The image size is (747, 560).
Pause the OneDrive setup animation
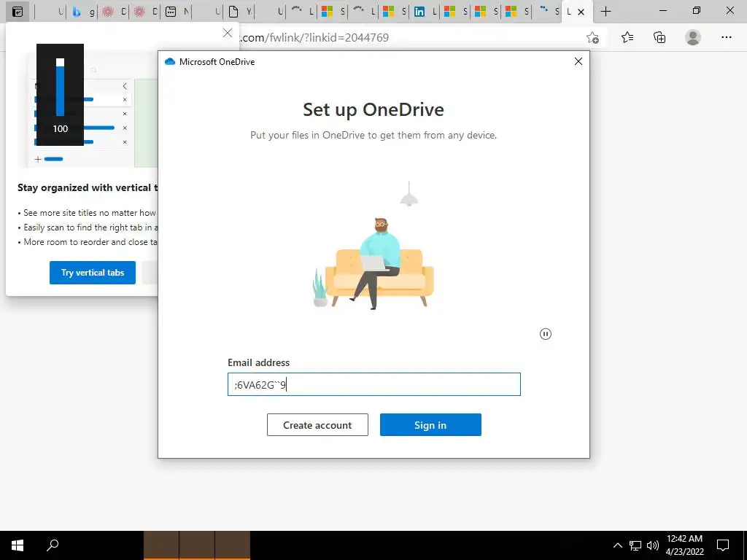click(x=546, y=334)
